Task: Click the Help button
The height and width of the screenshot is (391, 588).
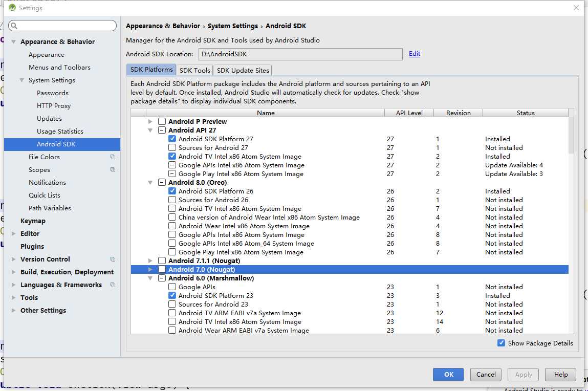Action: coord(561,374)
